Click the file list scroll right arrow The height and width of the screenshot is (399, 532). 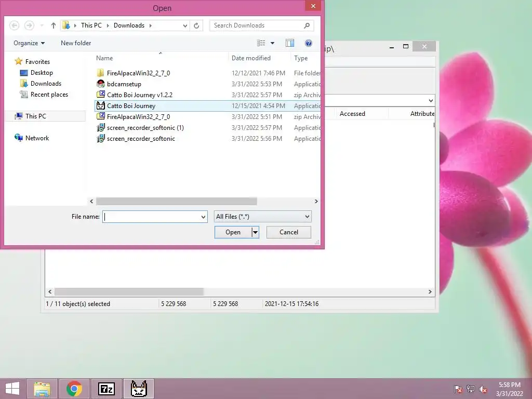click(316, 201)
